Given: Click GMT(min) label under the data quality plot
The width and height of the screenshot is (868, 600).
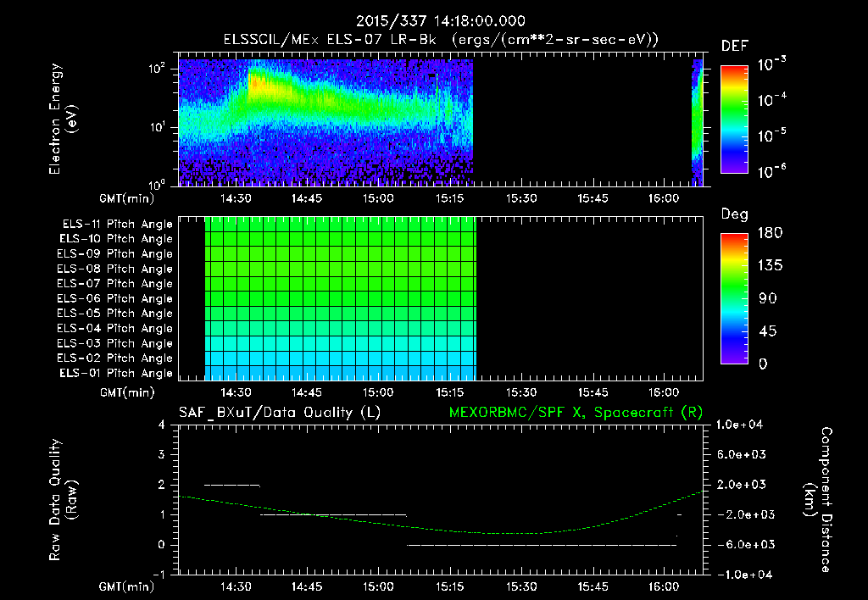Looking at the screenshot, I should coord(127,586).
